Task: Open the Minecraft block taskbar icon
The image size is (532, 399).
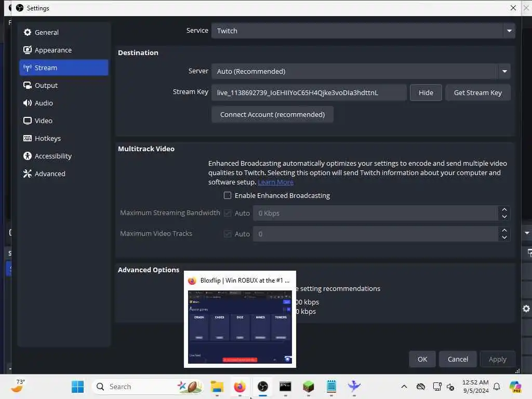Action: (308, 387)
